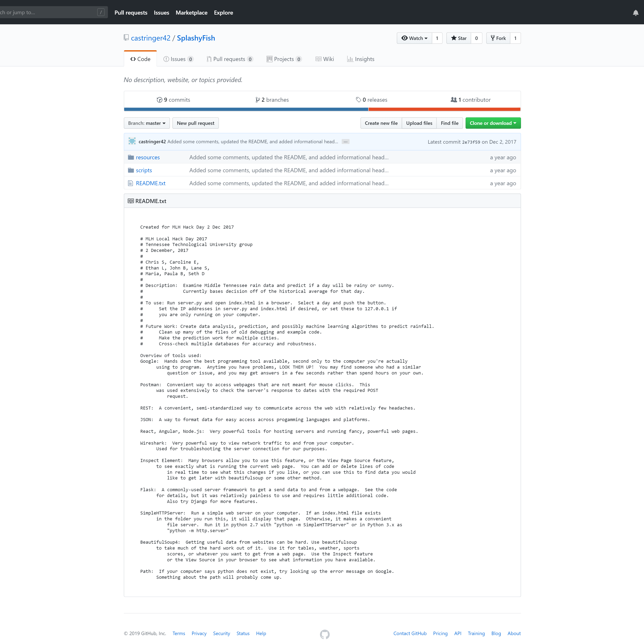This screenshot has width=644, height=644.
Task: Open Pricing footer link
Action: [440, 633]
